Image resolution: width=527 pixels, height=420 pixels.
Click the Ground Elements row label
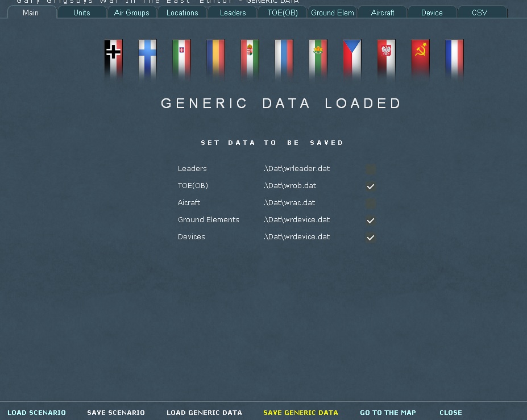[209, 220]
